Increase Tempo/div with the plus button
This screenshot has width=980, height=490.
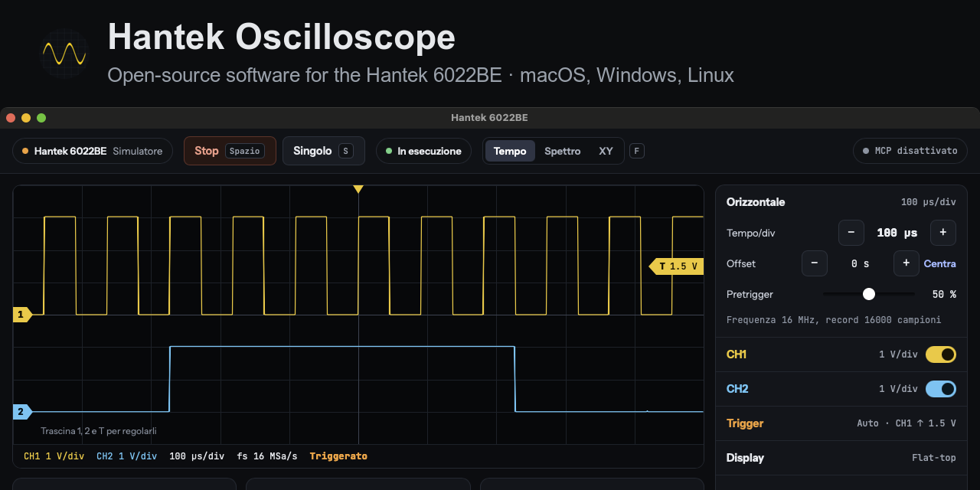pos(943,233)
